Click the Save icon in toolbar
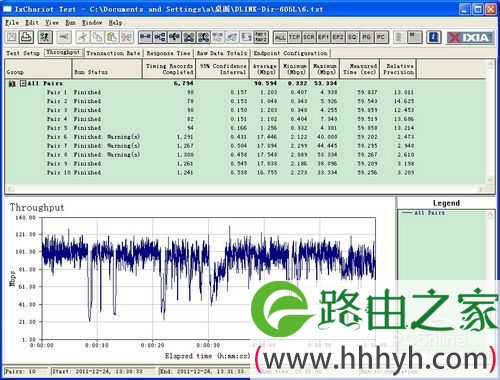Image resolution: width=500 pixels, height=380 pixels. [12, 37]
